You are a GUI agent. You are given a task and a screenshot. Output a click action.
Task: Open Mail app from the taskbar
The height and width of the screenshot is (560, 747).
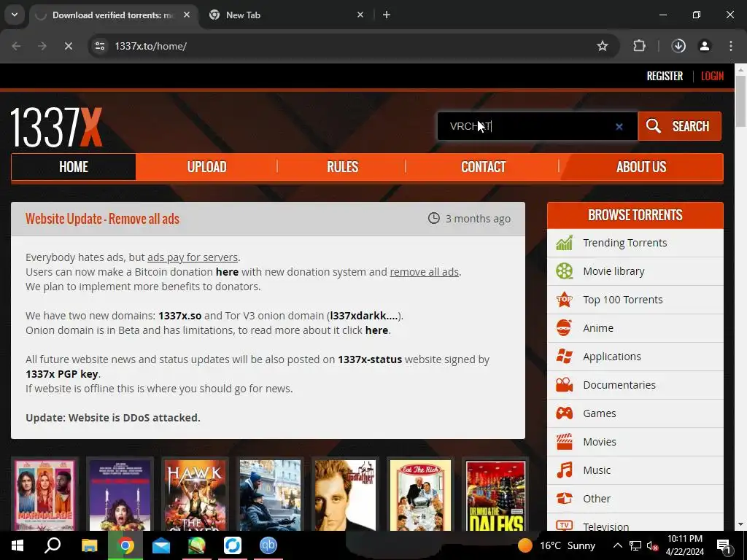tap(161, 545)
